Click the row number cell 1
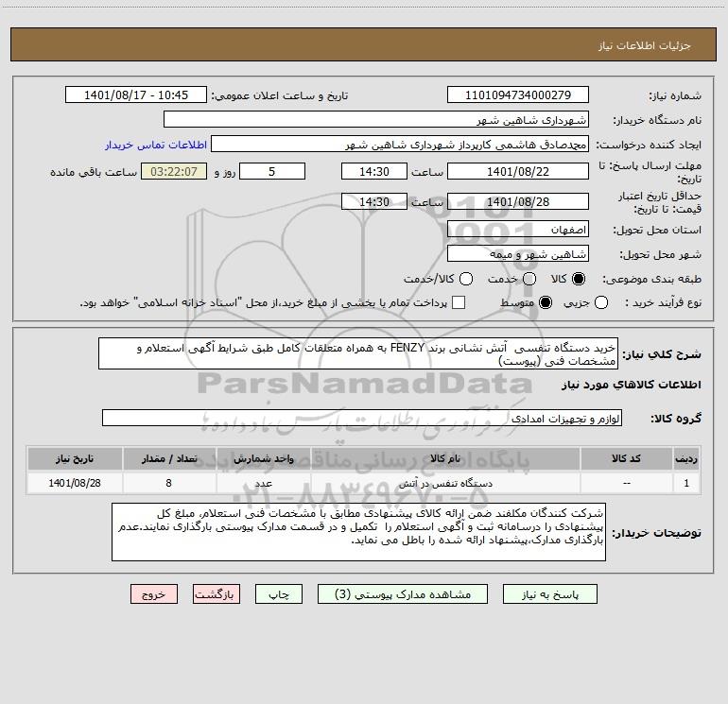This screenshot has height=704, width=728. pyautogui.click(x=686, y=483)
